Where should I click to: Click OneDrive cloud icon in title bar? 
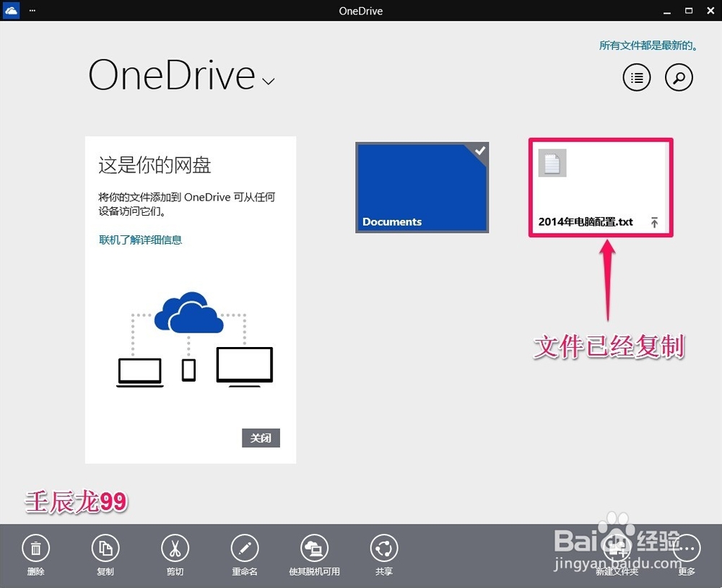pyautogui.click(x=11, y=10)
